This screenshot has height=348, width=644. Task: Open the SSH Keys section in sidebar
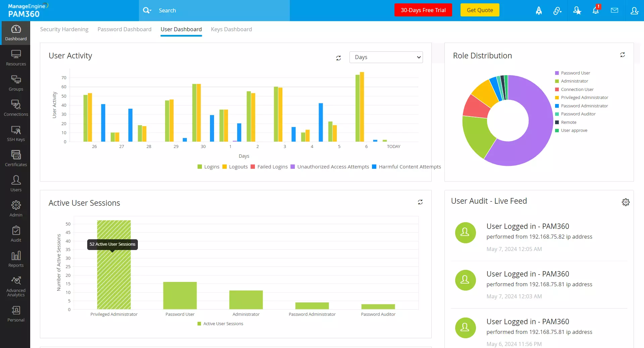click(x=15, y=133)
